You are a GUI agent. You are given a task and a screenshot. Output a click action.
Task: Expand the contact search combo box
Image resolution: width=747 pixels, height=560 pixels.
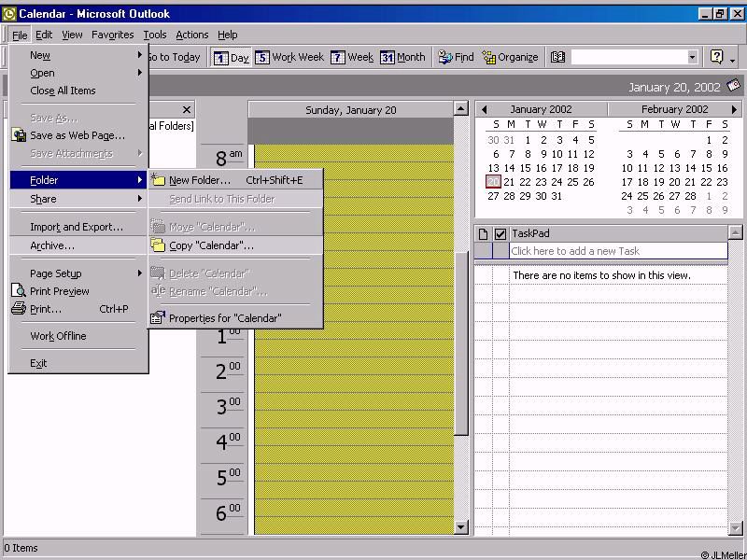(692, 57)
